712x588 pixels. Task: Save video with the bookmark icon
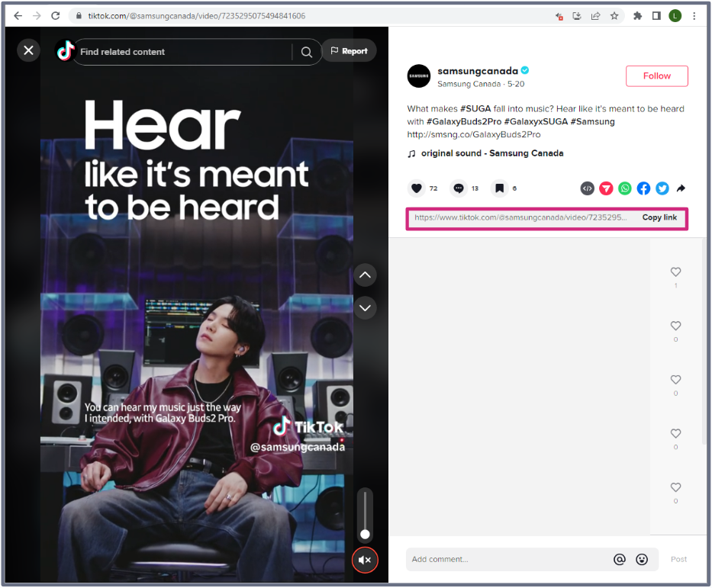coord(499,188)
